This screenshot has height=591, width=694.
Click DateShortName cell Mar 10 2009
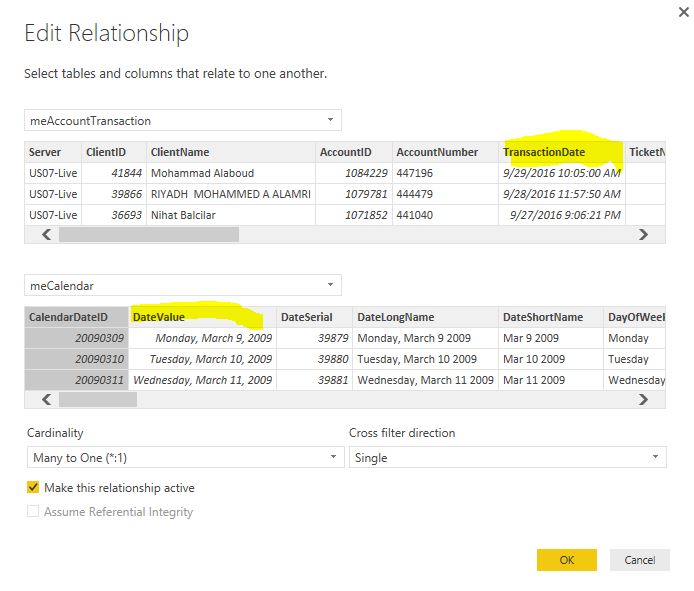(x=551, y=359)
